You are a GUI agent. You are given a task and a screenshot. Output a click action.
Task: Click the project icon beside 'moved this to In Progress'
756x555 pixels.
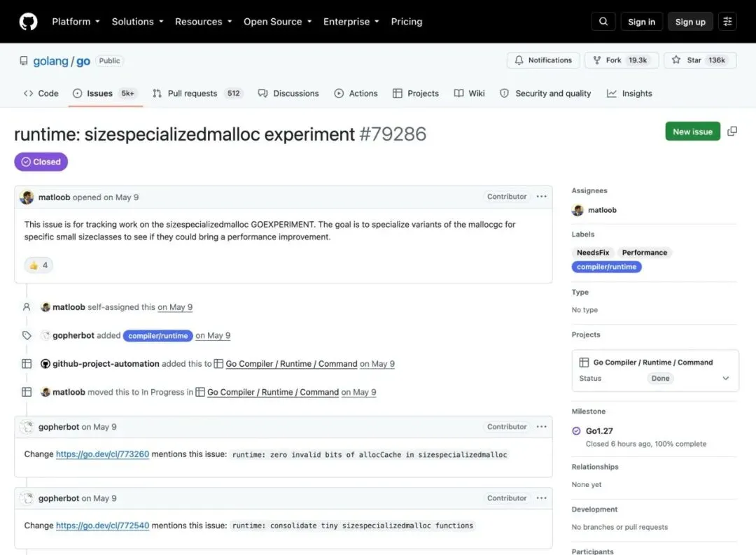[x=27, y=392]
